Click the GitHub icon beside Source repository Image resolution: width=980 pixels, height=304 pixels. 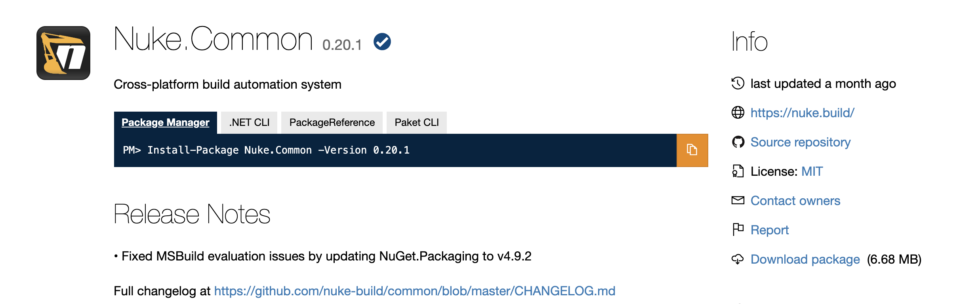pos(738,142)
